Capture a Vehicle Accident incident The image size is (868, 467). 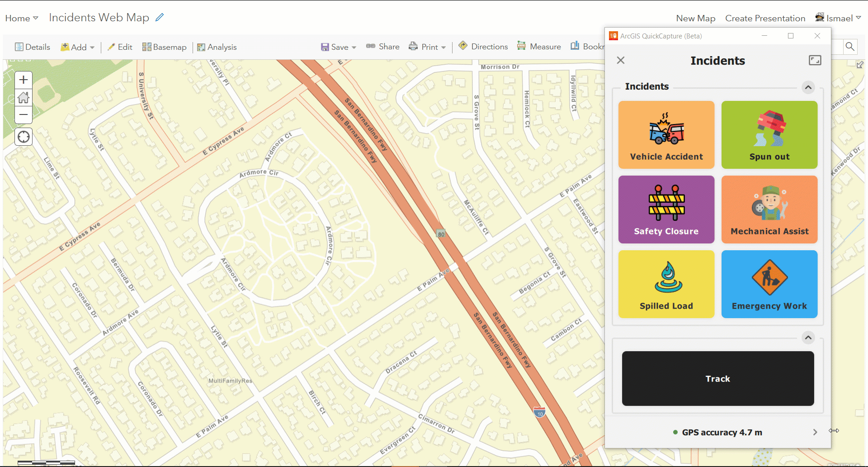pos(666,134)
